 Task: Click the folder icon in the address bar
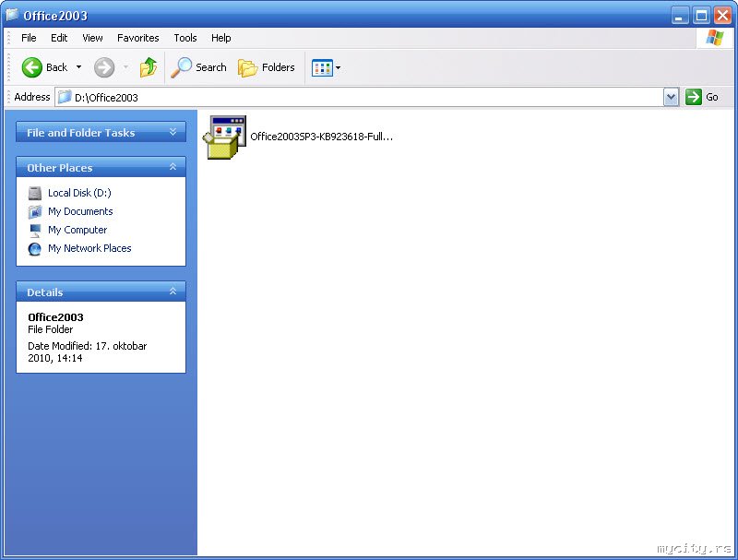coord(65,97)
